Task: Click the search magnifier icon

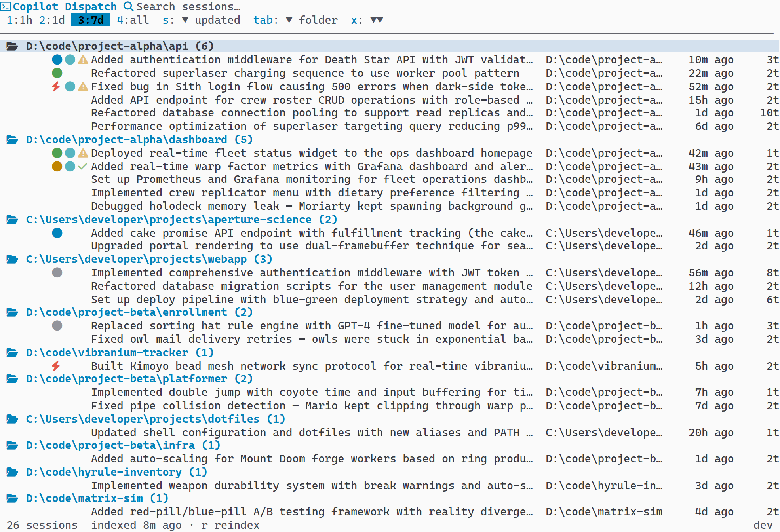Action: click(128, 6)
